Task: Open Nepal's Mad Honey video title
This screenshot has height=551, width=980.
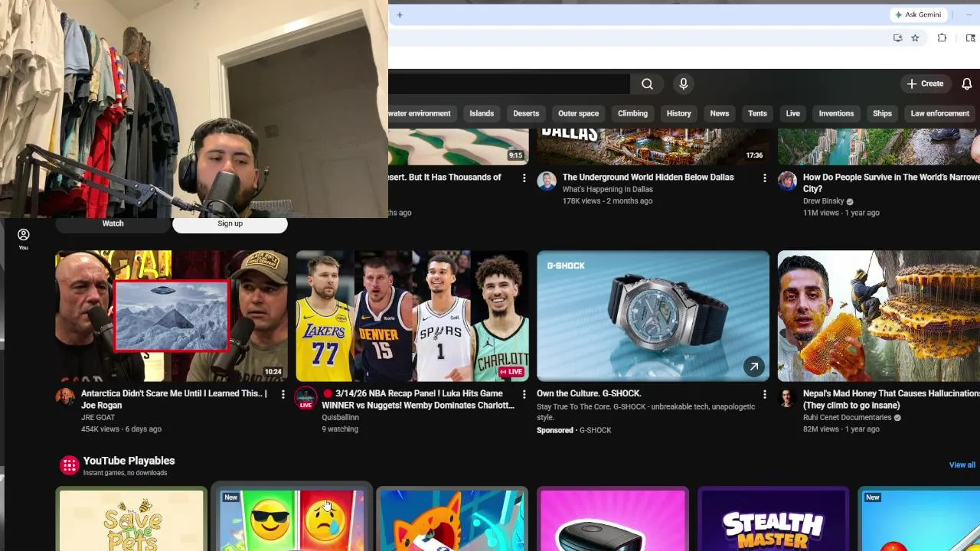Action: [891, 399]
